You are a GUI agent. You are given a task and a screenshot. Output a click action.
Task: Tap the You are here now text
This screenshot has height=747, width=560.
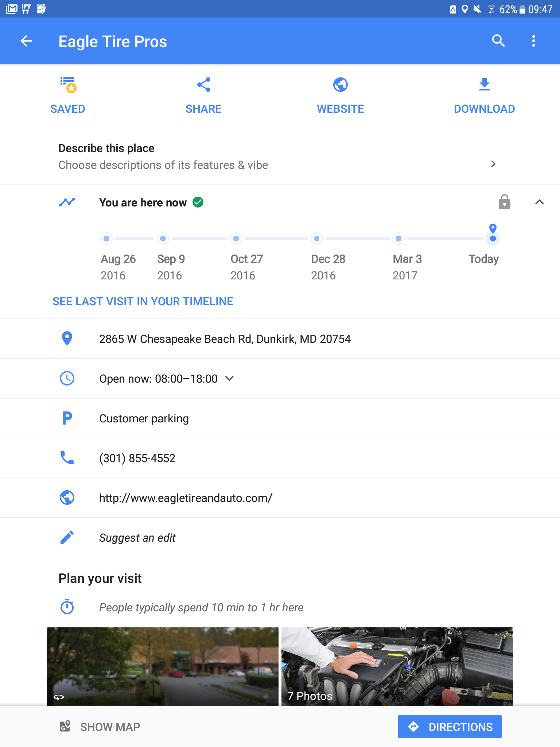(143, 202)
